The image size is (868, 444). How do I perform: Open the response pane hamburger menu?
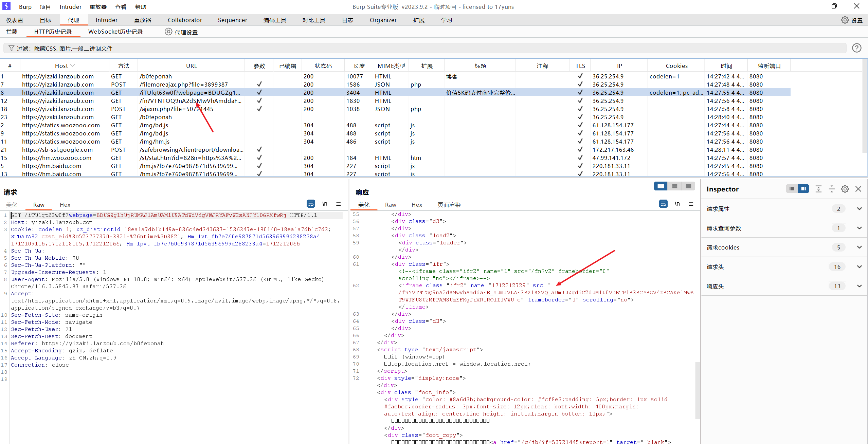(691, 204)
